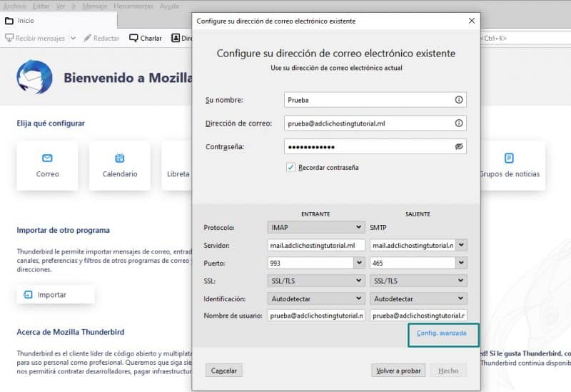Click Volver a probar button
The height and width of the screenshot is (392, 571).
click(x=398, y=371)
